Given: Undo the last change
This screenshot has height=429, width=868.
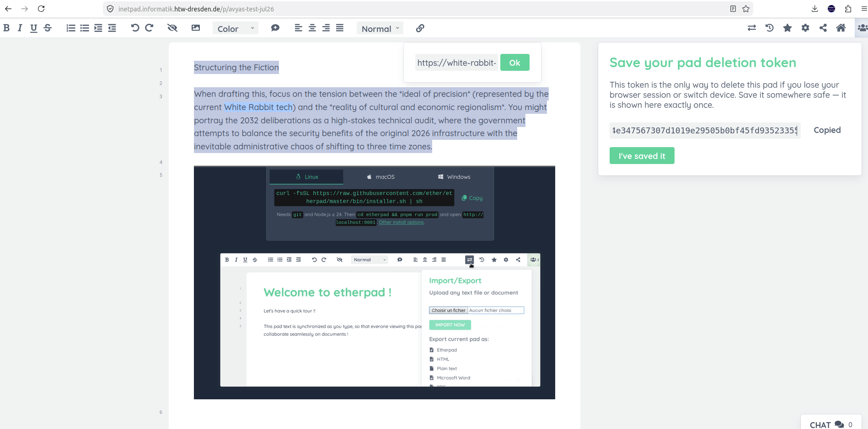Looking at the screenshot, I should pyautogui.click(x=135, y=28).
